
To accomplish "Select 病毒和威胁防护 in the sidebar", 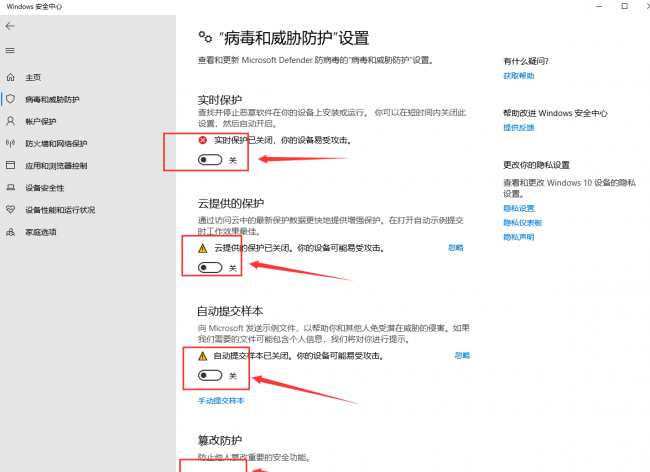I will click(52, 99).
